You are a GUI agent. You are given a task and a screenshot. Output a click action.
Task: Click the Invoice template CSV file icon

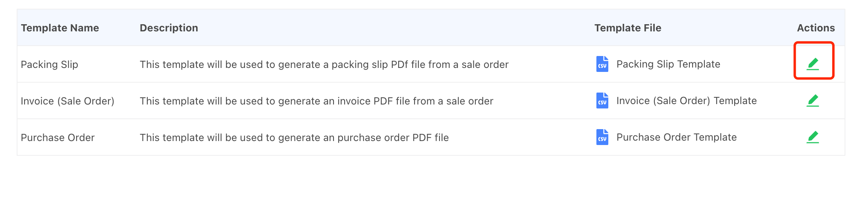coord(602,101)
